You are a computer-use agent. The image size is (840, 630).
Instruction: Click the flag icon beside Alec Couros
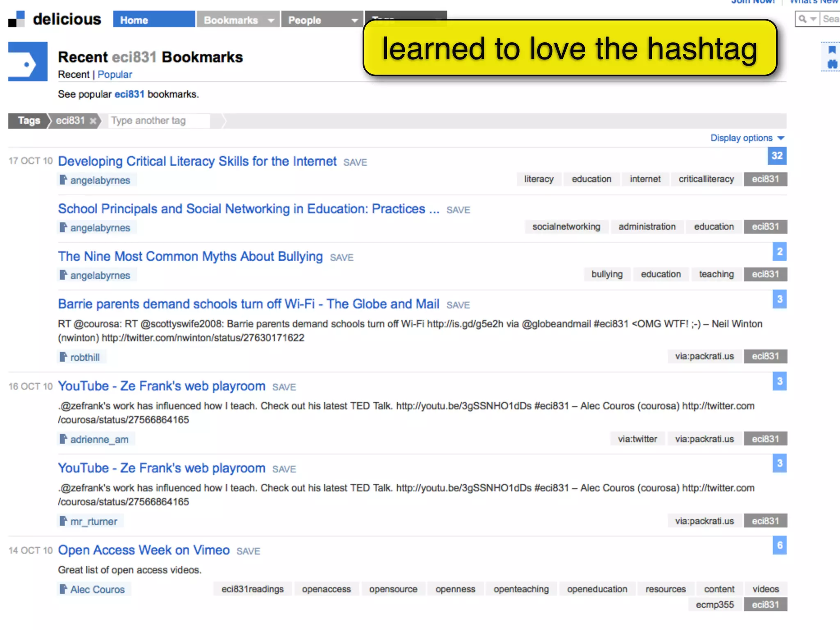coord(63,589)
